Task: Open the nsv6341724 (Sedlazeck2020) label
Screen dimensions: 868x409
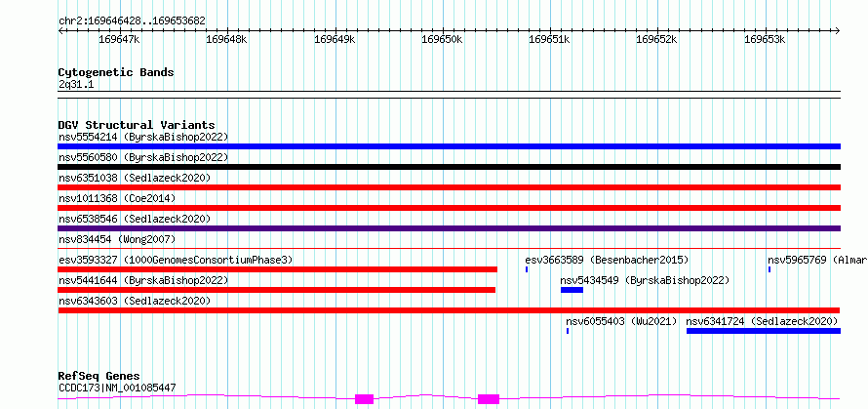Action: click(763, 321)
